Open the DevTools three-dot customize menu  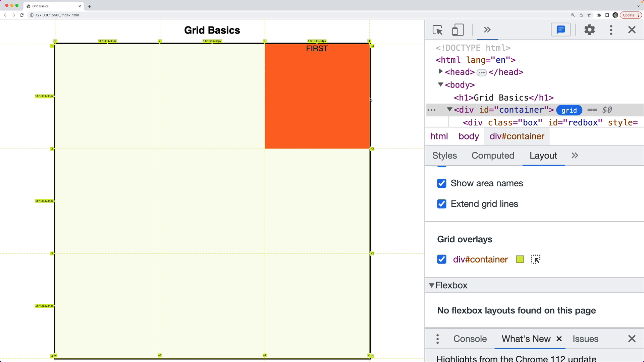tap(611, 30)
